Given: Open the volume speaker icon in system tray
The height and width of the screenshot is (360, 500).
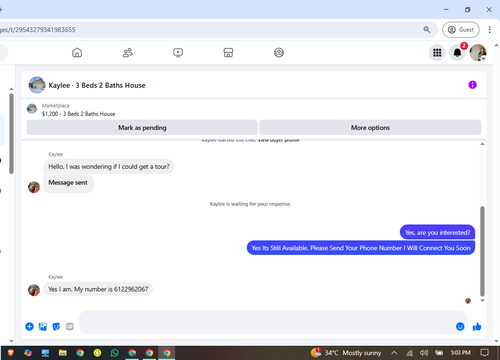Looking at the screenshot, I should pos(424,353).
